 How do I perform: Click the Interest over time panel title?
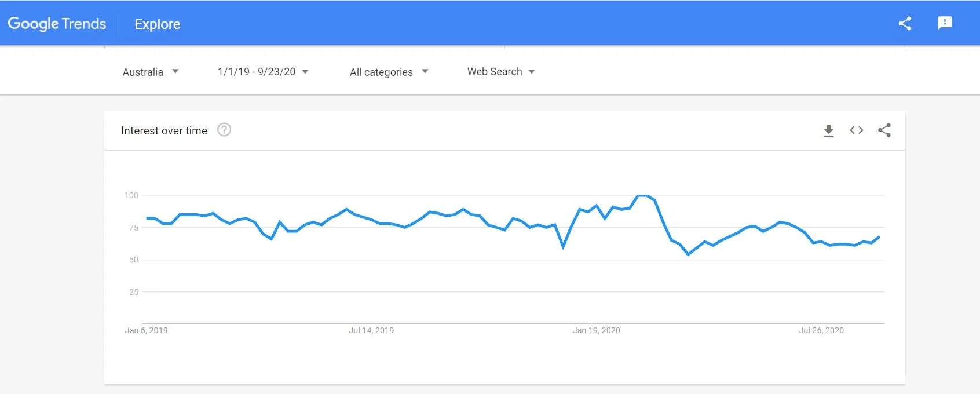[x=164, y=130]
